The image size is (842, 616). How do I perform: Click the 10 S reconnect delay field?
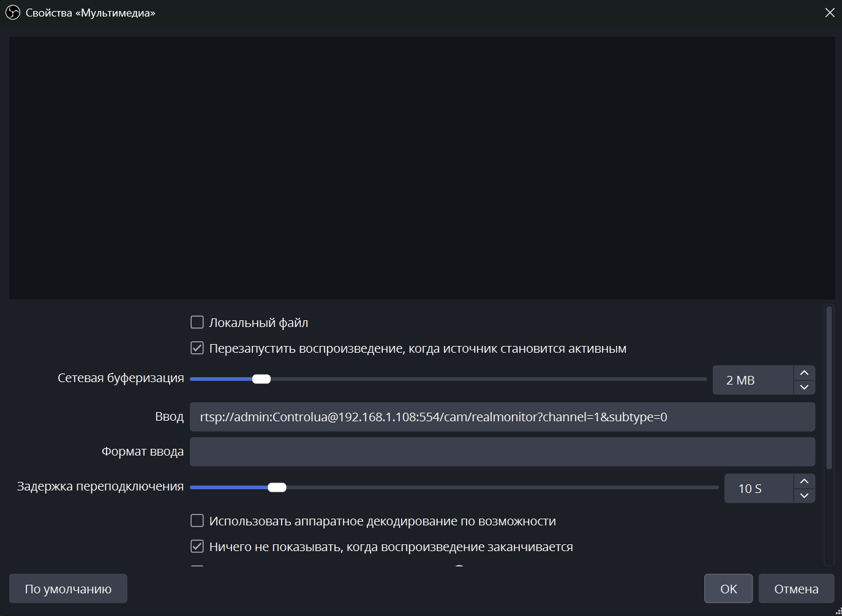(759, 489)
